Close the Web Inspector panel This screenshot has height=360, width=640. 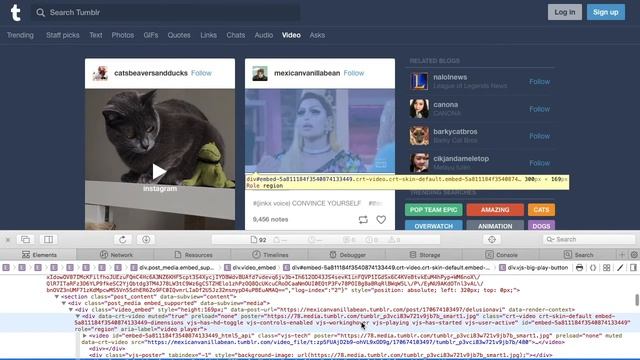coord(7,240)
